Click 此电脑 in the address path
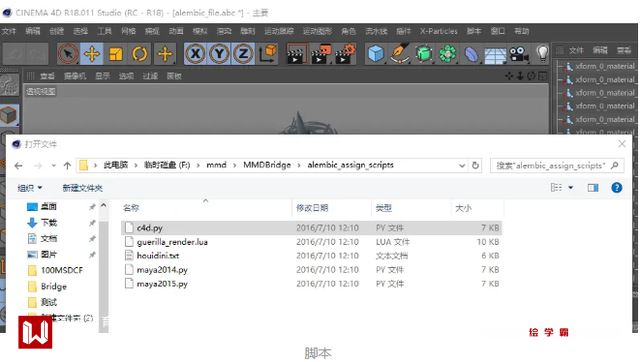640x362 pixels. [116, 165]
